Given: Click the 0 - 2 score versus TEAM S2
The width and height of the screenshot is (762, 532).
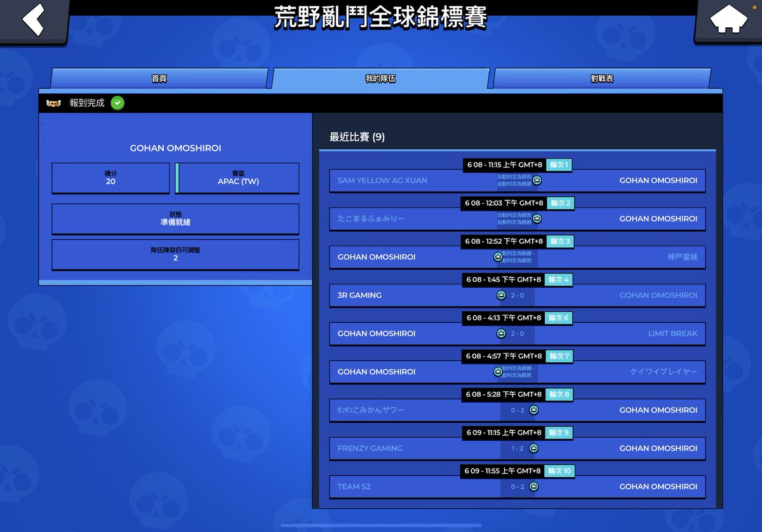Looking at the screenshot, I should [x=518, y=486].
